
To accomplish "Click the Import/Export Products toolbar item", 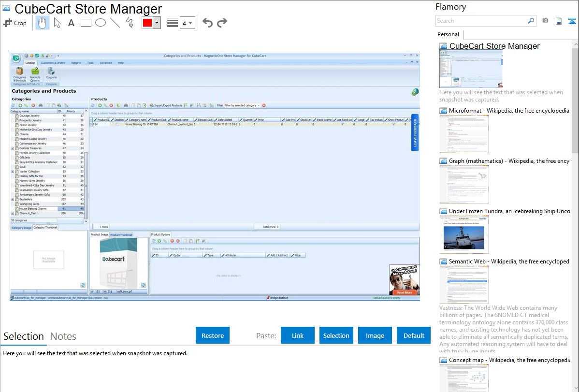I will tap(166, 105).
